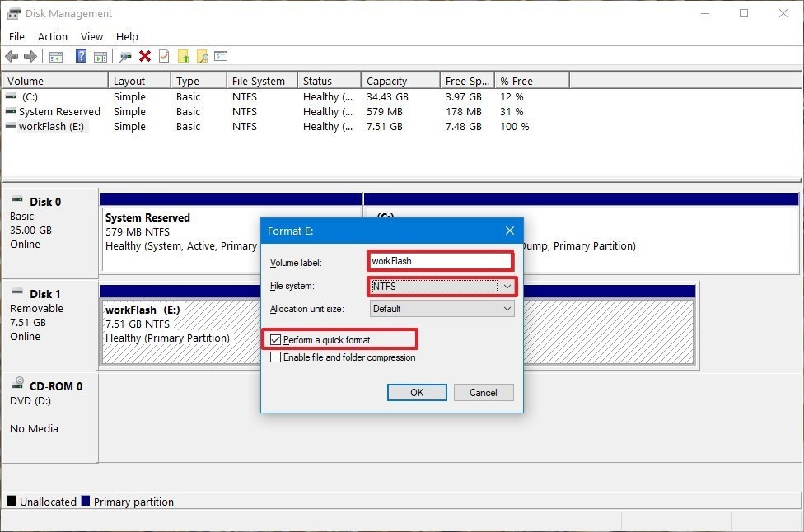Screen dimensions: 804x532
Task: Click the checked-document toolbar icon
Action: [x=165, y=56]
